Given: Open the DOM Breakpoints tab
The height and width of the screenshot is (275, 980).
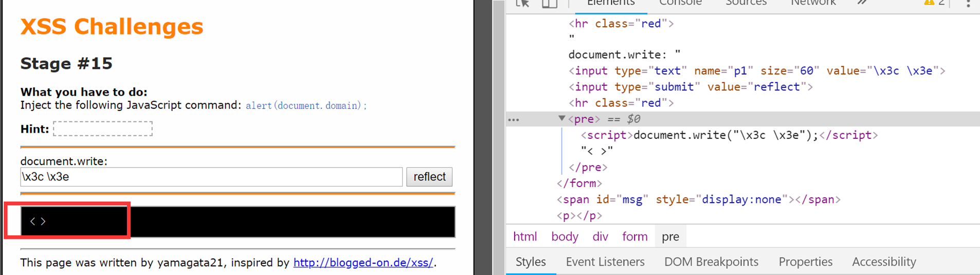Looking at the screenshot, I should click(711, 262).
